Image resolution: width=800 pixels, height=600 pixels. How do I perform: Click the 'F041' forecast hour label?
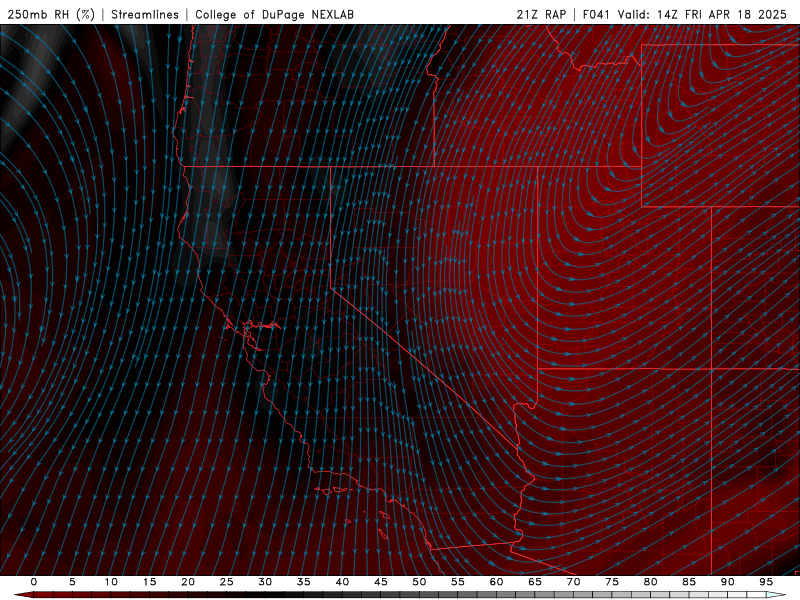pyautogui.click(x=596, y=14)
